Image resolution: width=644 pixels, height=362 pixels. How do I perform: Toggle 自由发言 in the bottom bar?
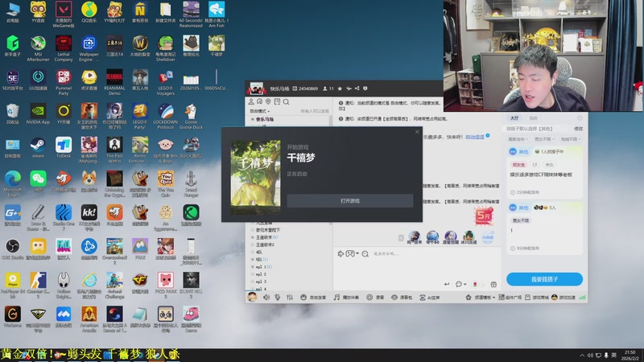pos(313,297)
